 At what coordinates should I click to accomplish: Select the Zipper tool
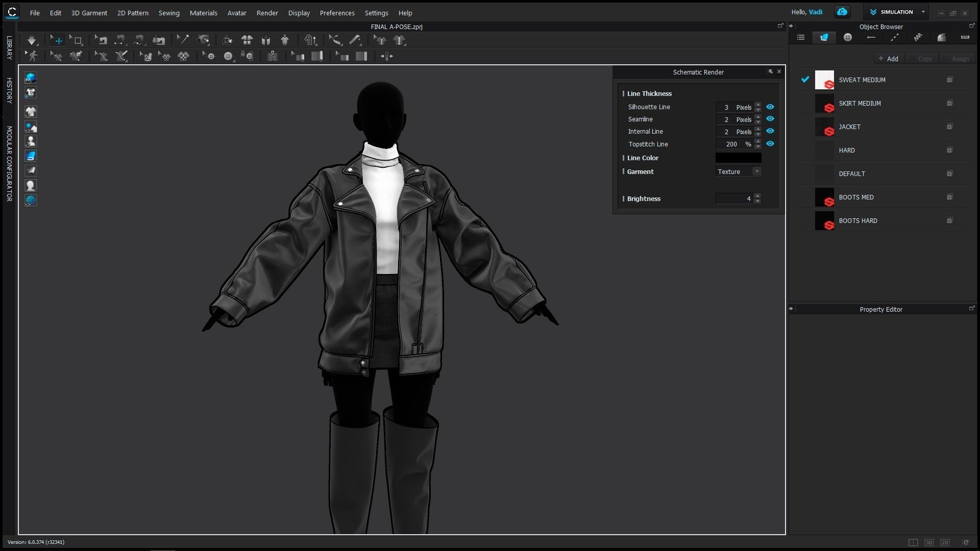(x=273, y=56)
